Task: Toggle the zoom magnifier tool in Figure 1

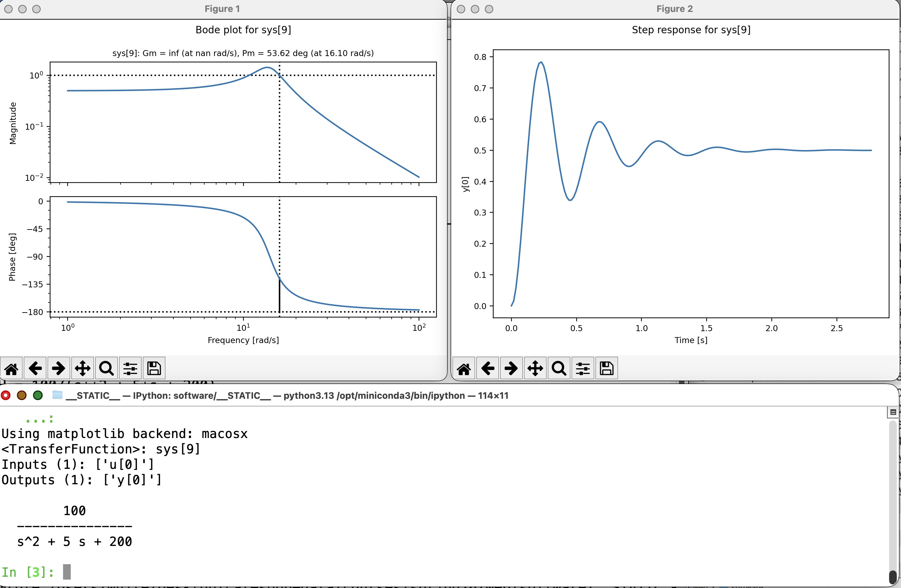Action: click(x=106, y=368)
